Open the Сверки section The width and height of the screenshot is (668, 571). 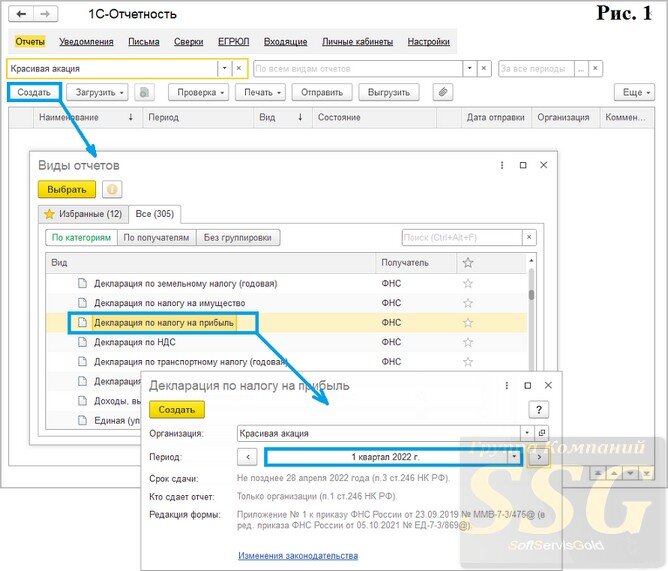pos(188,41)
